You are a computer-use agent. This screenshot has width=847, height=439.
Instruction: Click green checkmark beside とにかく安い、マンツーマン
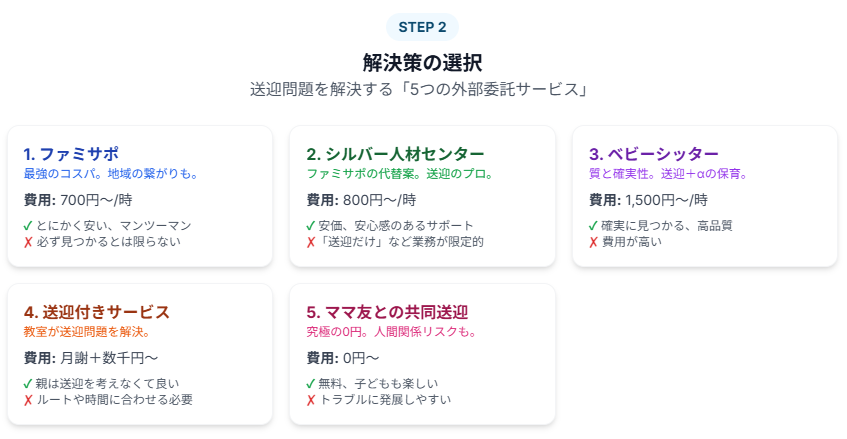(x=29, y=226)
